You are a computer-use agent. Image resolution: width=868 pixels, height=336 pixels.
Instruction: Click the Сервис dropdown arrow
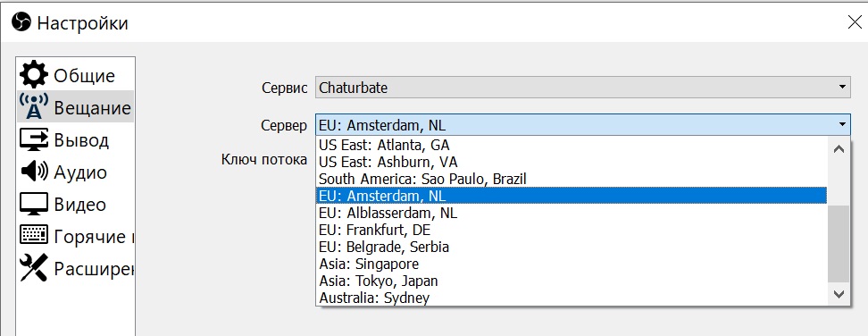pyautogui.click(x=842, y=88)
